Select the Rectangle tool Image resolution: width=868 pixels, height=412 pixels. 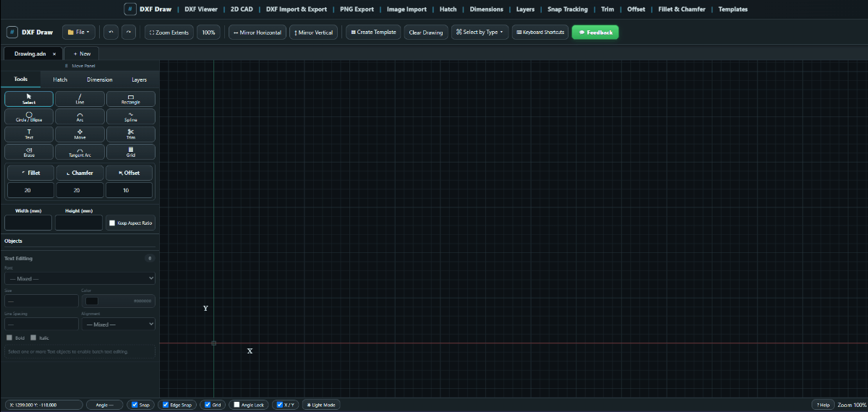tap(131, 99)
